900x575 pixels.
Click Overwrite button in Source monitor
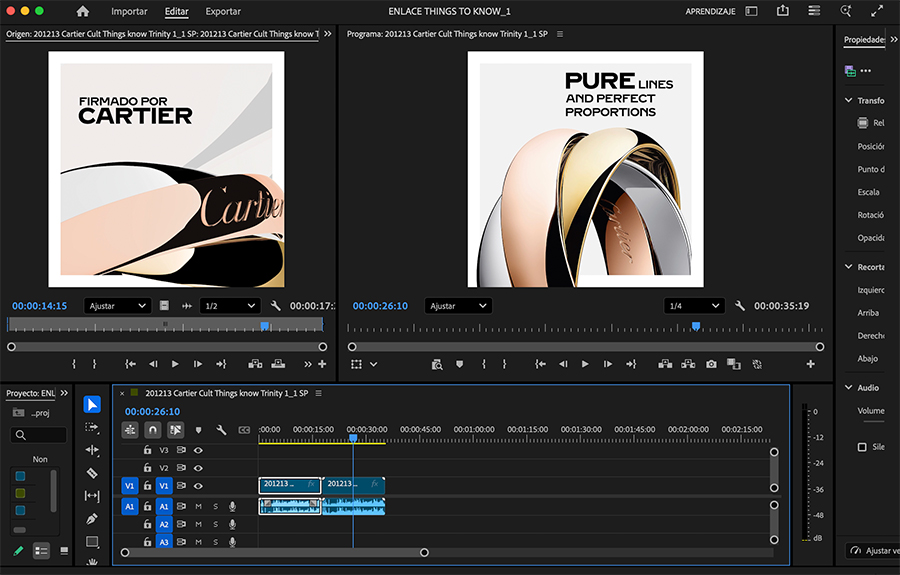[278, 364]
